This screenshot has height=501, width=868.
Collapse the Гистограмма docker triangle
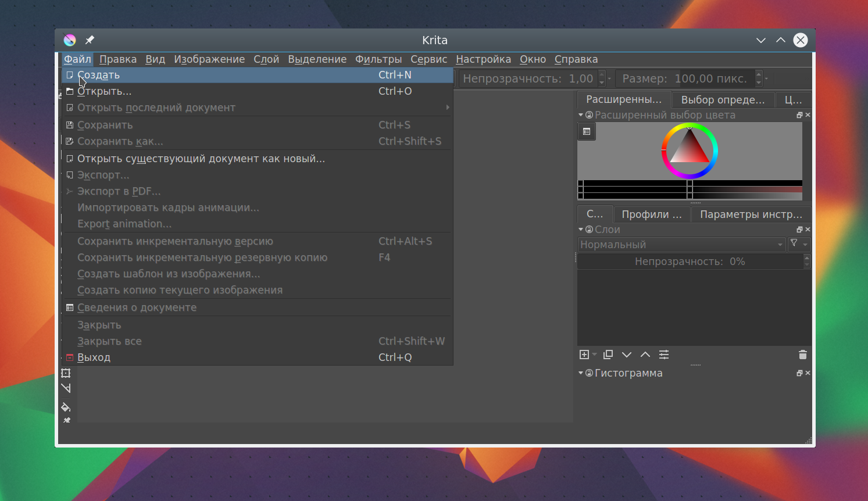click(581, 373)
